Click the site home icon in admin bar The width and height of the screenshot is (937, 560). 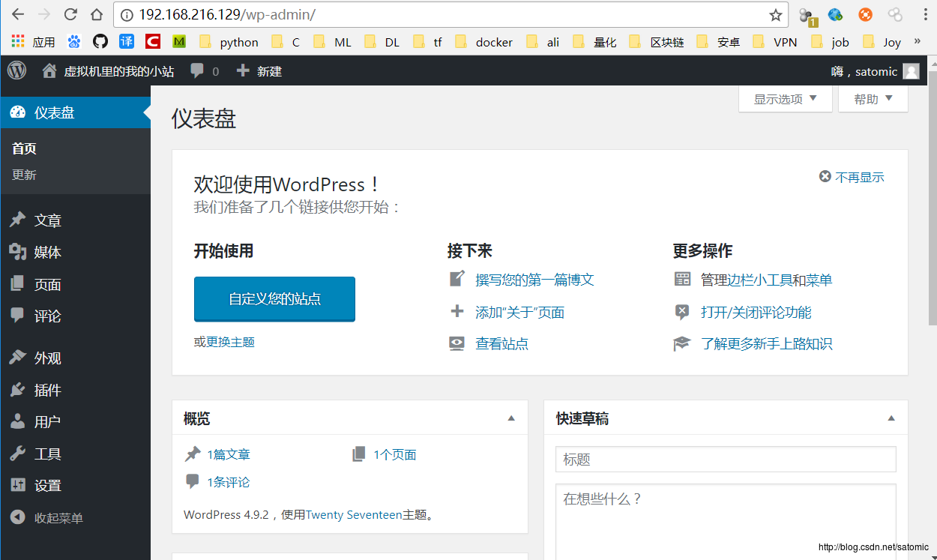tap(49, 71)
